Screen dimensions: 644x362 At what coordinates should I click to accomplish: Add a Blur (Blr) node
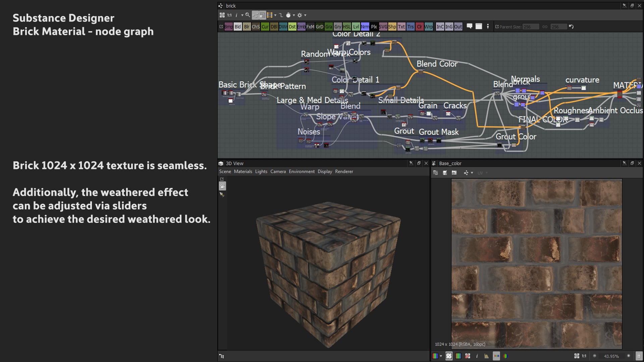tap(247, 27)
